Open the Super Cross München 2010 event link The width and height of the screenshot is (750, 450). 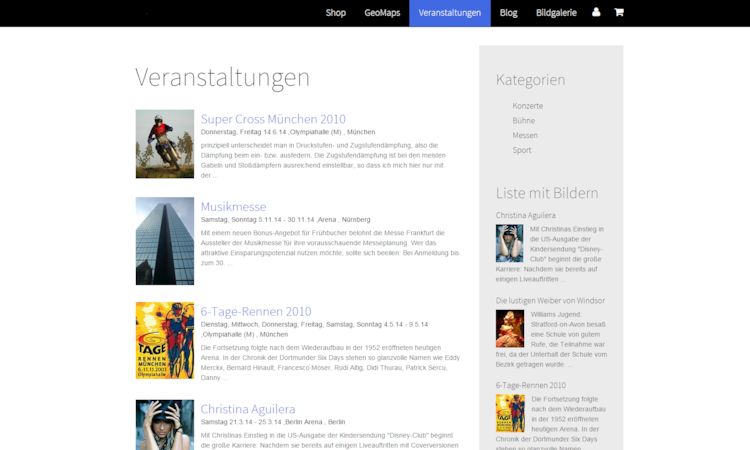[x=273, y=119]
